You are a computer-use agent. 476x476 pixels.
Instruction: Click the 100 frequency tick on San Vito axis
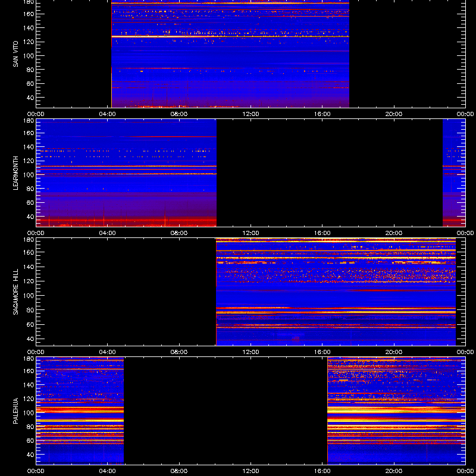29,56
